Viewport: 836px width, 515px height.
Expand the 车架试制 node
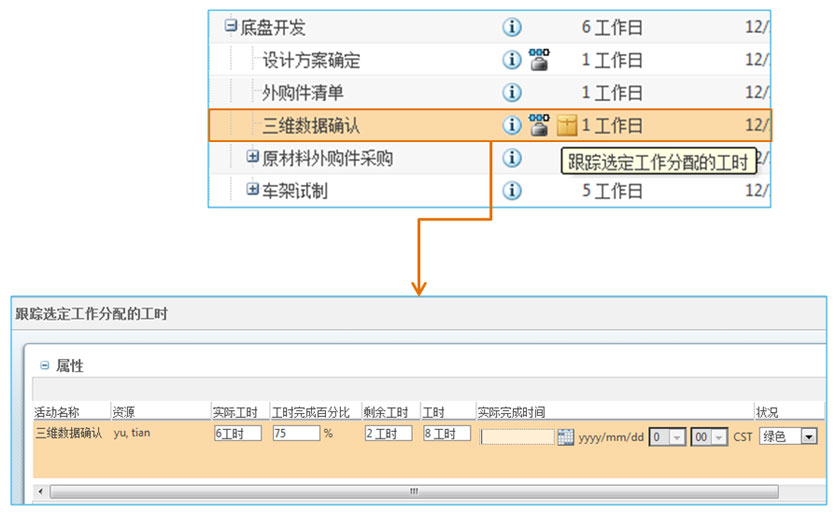pos(253,189)
